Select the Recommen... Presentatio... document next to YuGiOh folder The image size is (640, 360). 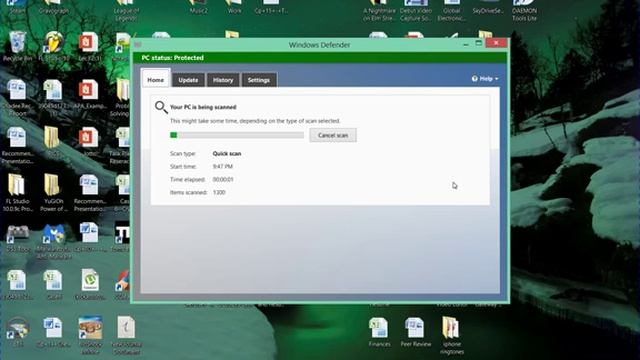coord(90,193)
